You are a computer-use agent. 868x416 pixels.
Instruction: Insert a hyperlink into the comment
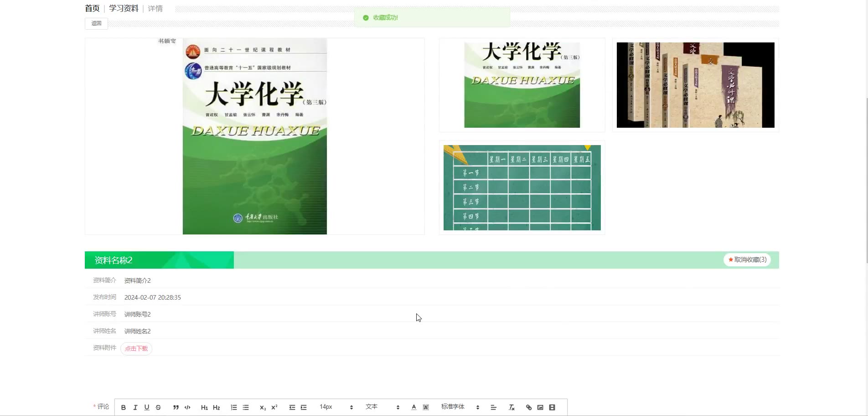529,407
